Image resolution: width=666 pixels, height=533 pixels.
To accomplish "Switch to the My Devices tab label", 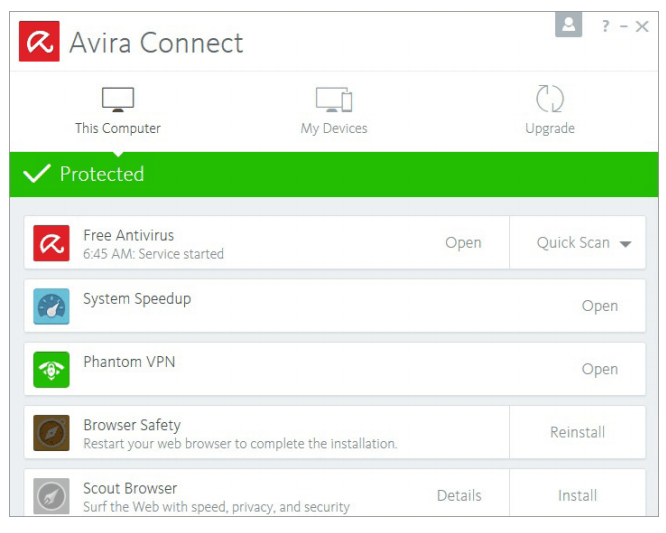I will coord(334,128).
